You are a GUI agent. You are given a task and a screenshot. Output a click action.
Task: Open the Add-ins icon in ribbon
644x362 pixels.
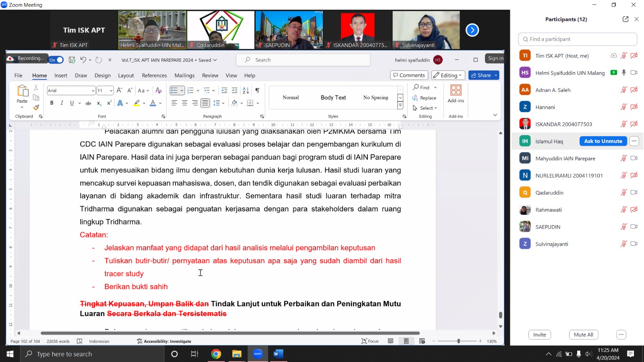[456, 94]
